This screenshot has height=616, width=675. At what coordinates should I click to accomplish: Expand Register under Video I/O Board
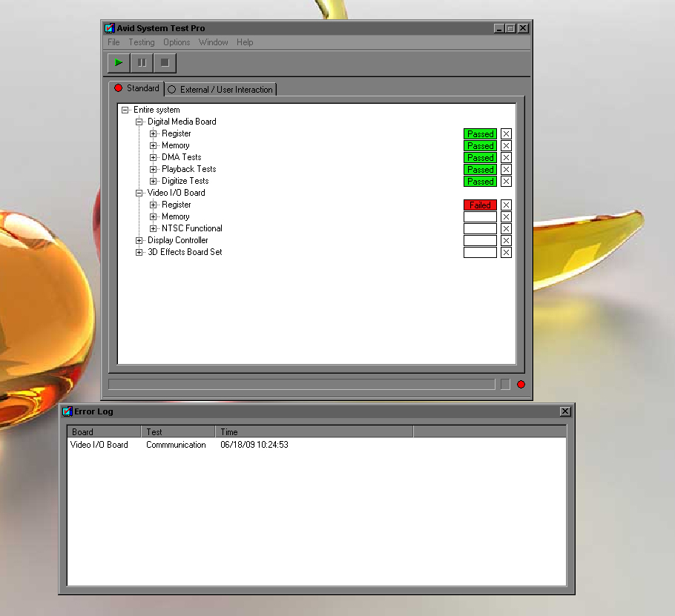(154, 205)
